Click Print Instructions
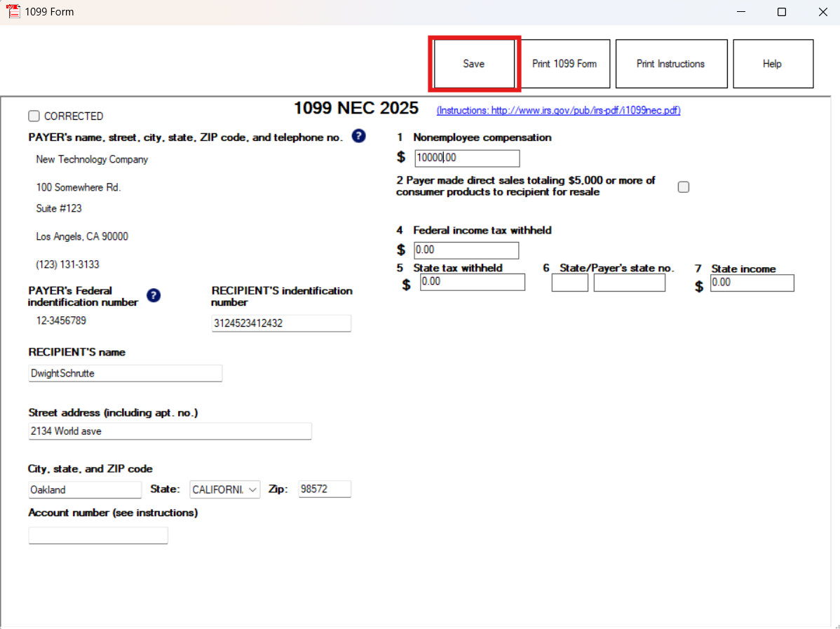The width and height of the screenshot is (840, 629). coord(670,63)
